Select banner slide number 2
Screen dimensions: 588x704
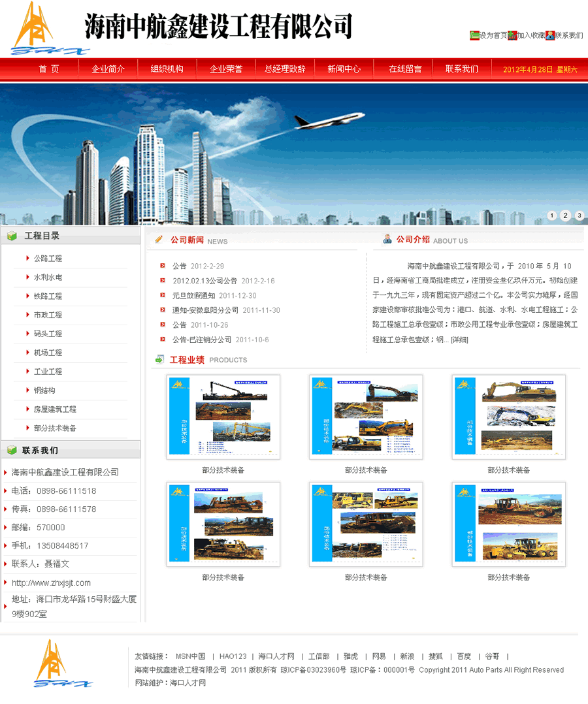coord(565,215)
